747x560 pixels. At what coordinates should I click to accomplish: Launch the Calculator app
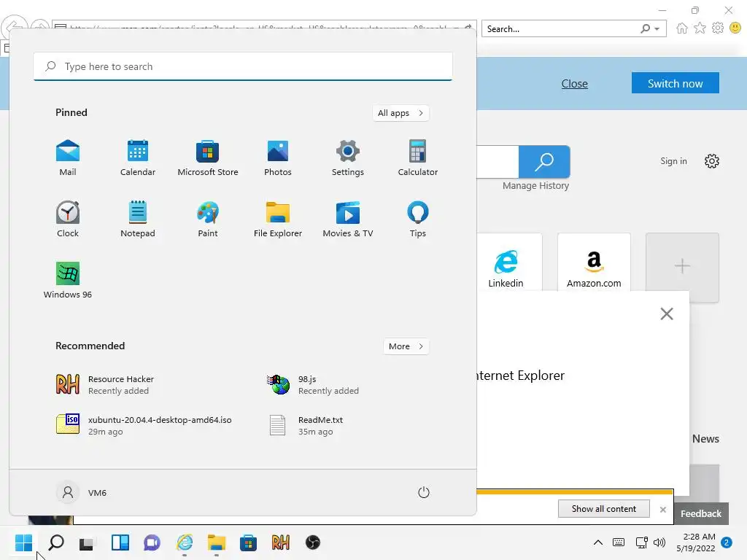point(418,158)
